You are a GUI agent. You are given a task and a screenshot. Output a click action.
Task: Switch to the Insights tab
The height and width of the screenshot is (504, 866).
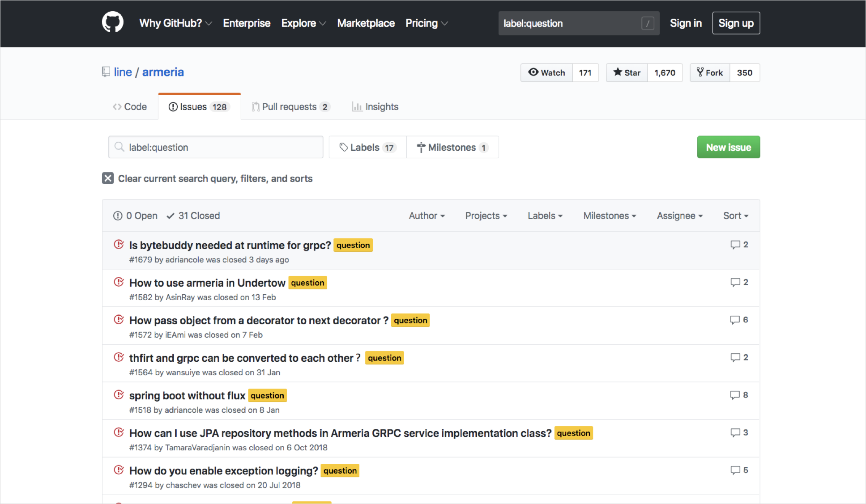(375, 106)
